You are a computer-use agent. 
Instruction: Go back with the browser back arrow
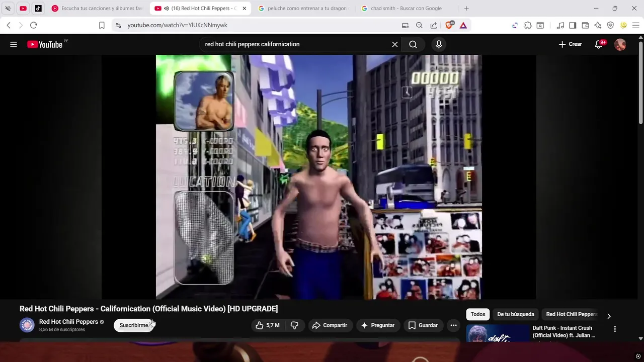9,25
